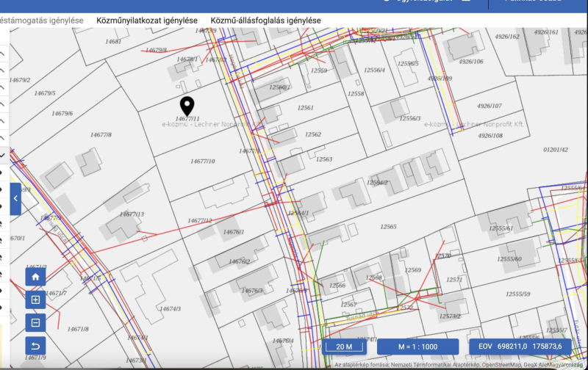
Task: Zoom in with the plus button
Action: pos(35,300)
